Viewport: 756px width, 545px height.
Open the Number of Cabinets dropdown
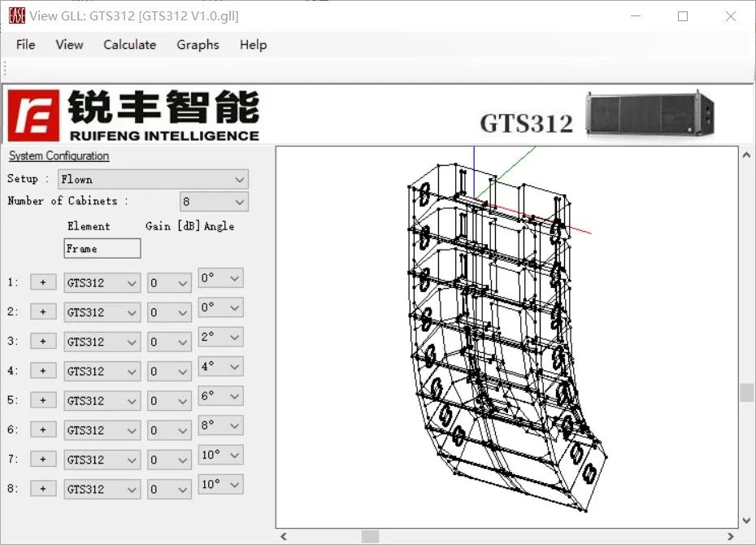point(214,202)
